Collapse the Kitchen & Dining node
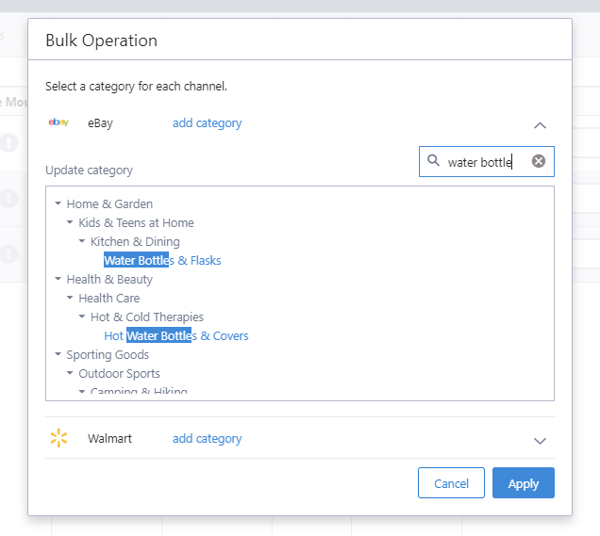600x536 pixels. pyautogui.click(x=82, y=242)
